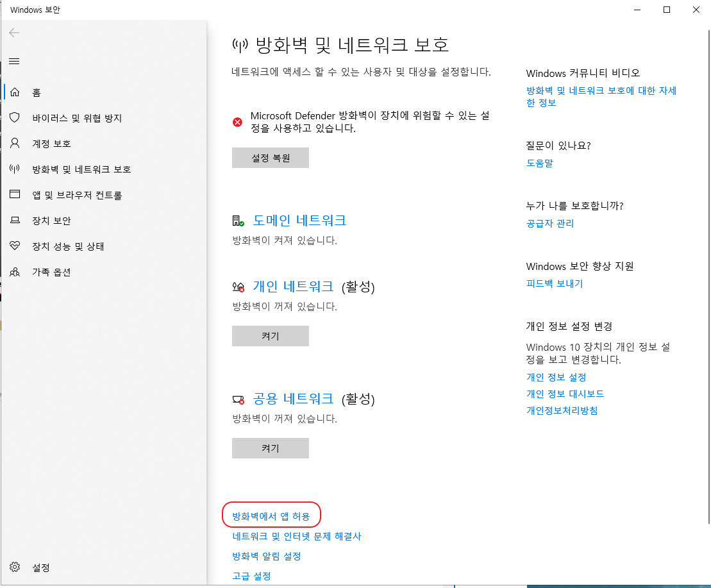Click the 방화벽 및 네트워크 보호 page heading
Screen dimensions: 711x588
click(x=352, y=45)
